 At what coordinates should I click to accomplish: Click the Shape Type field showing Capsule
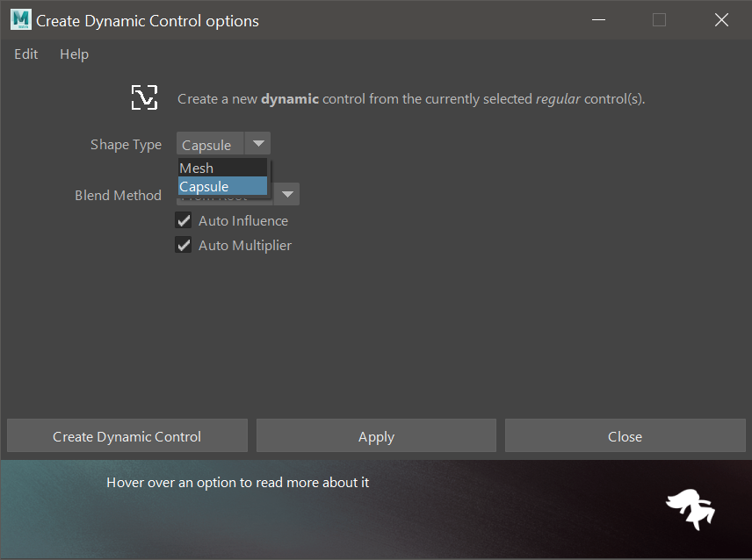(x=209, y=145)
